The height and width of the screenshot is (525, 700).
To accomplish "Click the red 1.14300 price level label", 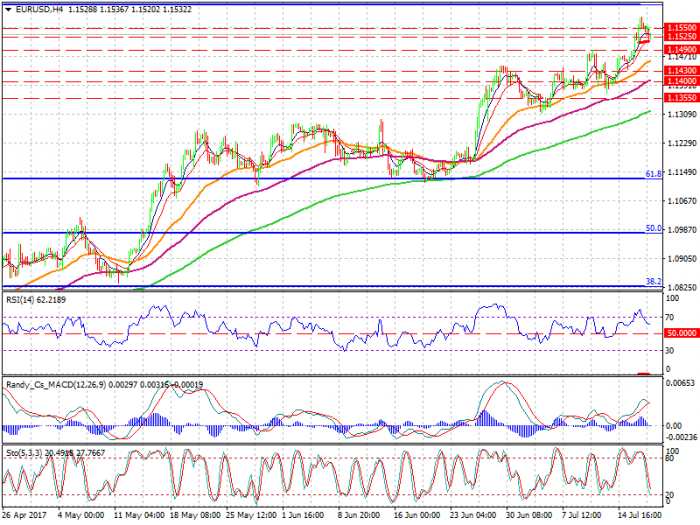I will pyautogui.click(x=682, y=71).
